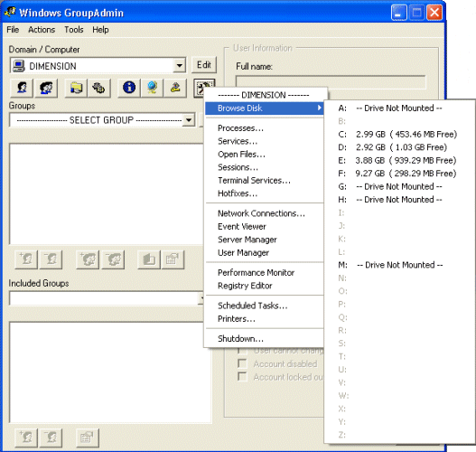
Task: Click the DIMENSION header in the context menu
Action: click(264, 95)
